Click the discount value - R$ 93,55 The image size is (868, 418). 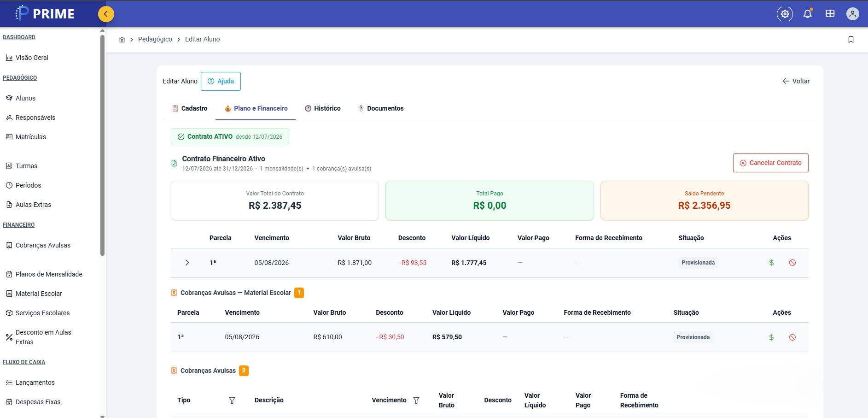click(x=412, y=263)
